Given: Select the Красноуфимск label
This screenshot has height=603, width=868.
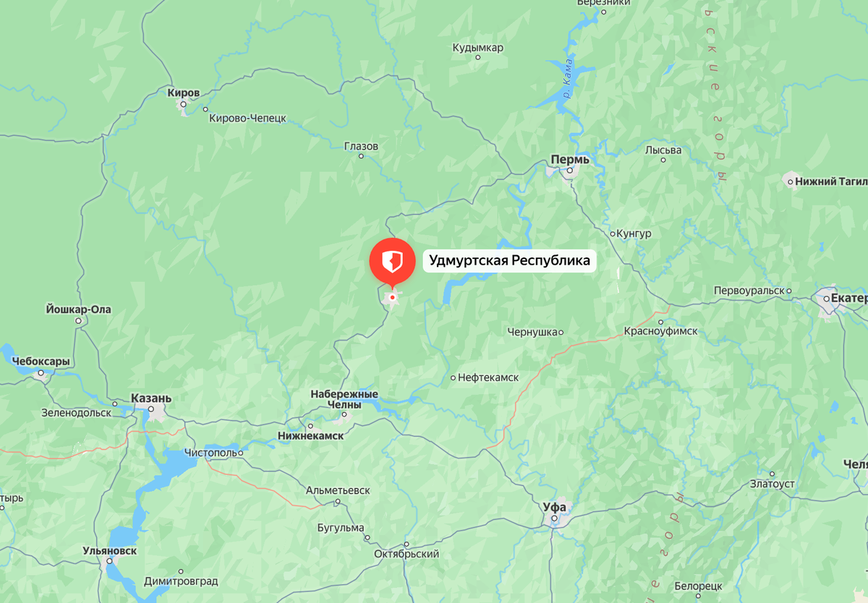Looking at the screenshot, I should pos(661,330).
